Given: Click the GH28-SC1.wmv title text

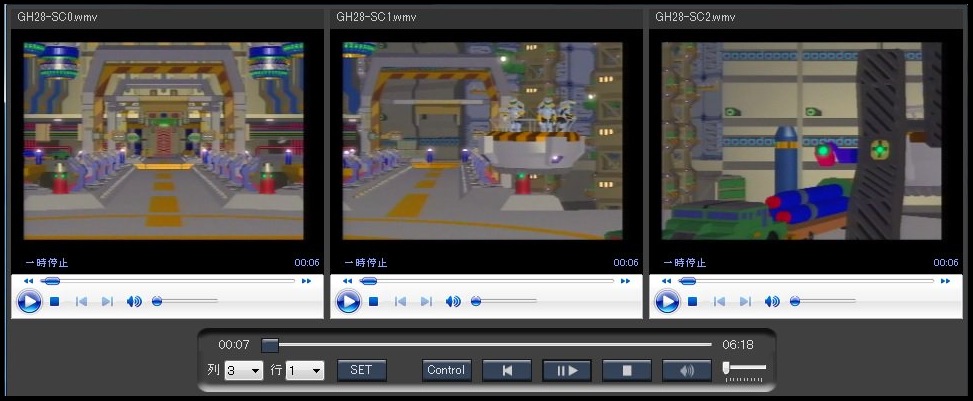Looking at the screenshot, I should click(x=376, y=17).
